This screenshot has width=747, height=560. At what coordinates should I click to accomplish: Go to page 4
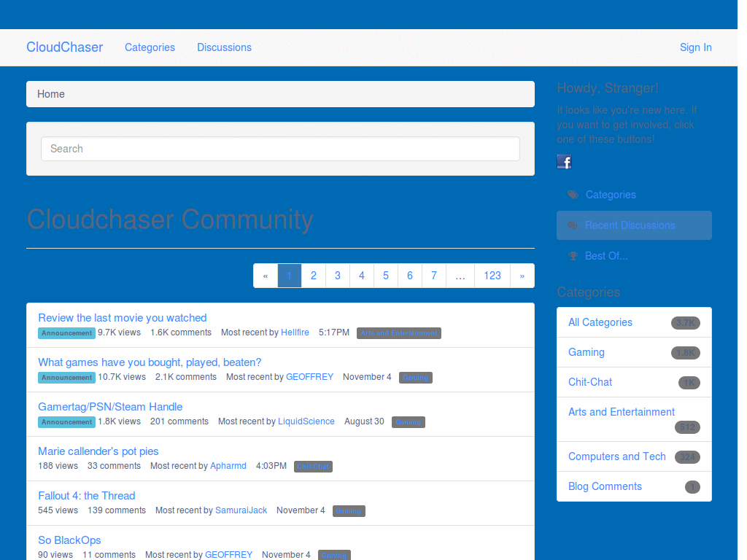click(362, 276)
